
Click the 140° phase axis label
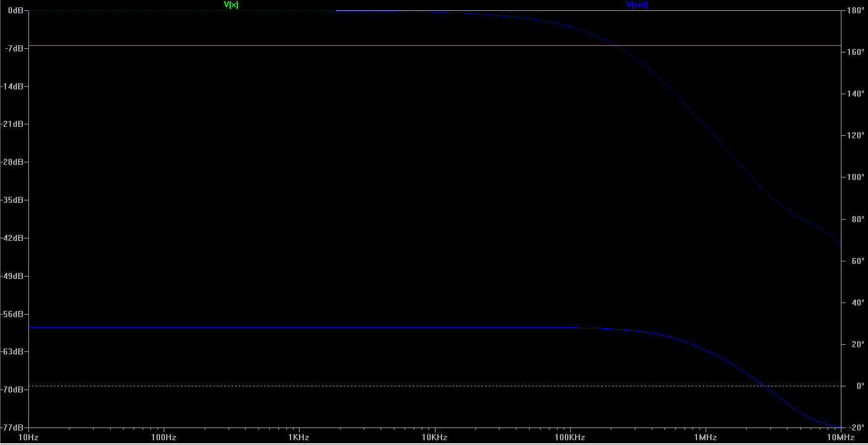pos(857,94)
